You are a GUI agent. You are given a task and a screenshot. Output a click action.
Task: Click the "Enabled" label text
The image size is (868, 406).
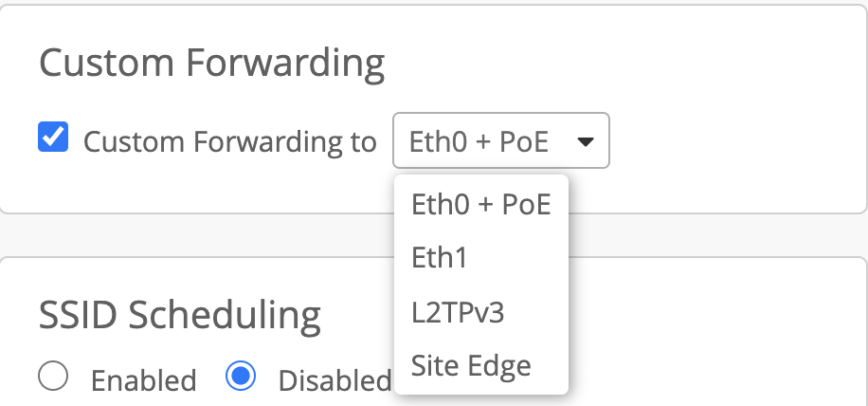[x=143, y=380]
